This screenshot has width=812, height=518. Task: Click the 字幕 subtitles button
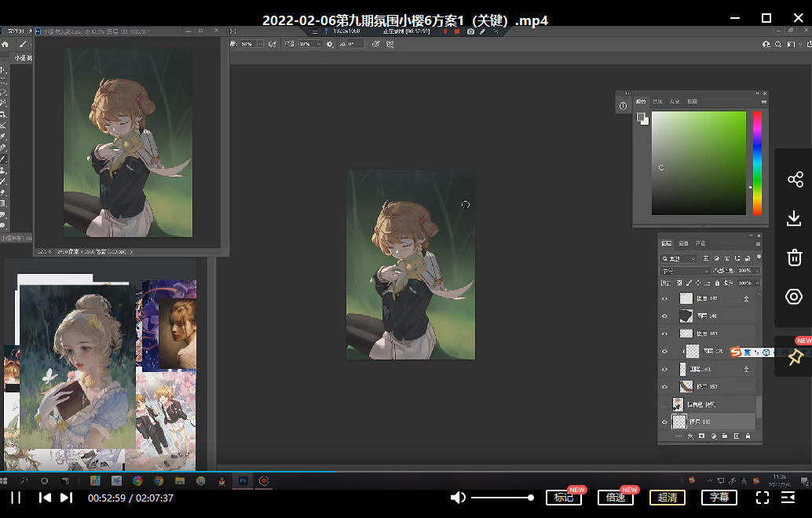click(x=719, y=498)
